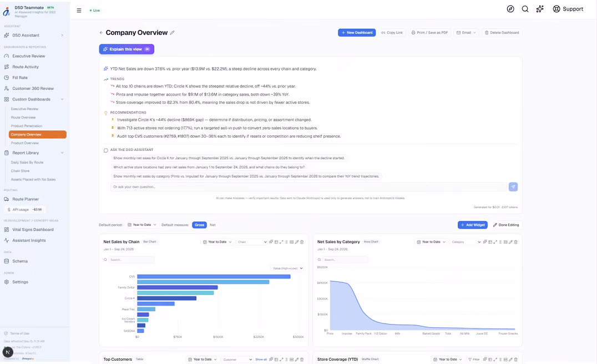Edit Store Coverage widget pencil icon
The height and width of the screenshot is (364, 597).
point(510,360)
